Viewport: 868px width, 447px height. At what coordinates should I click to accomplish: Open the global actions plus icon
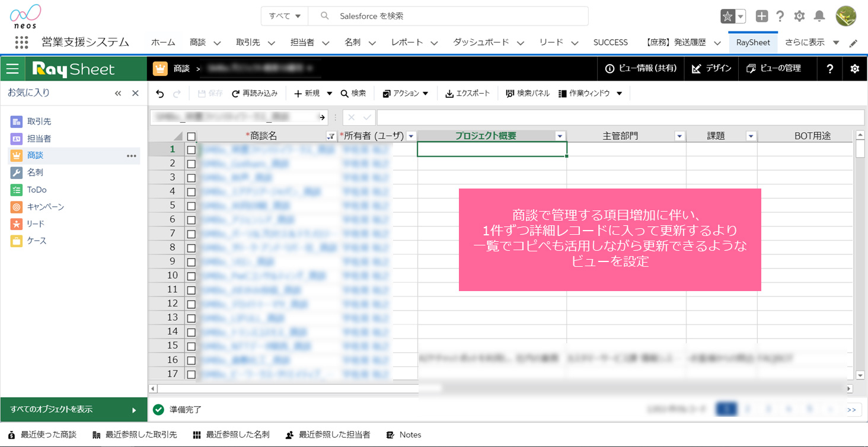click(x=762, y=17)
